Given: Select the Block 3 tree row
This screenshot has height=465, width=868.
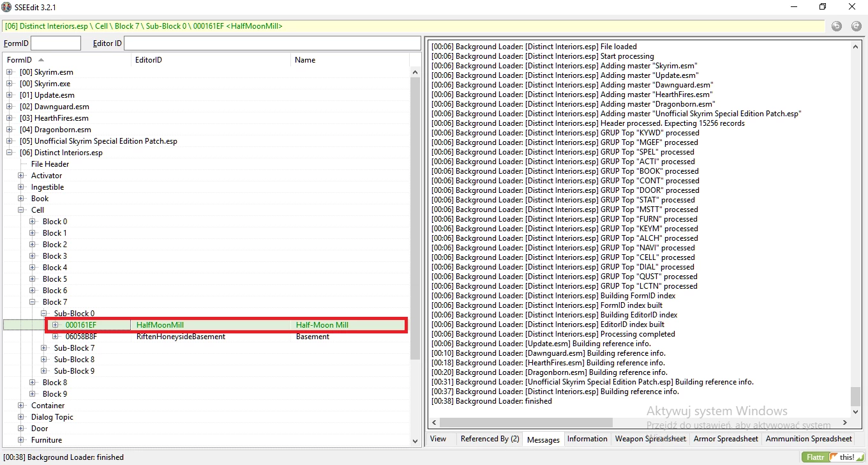Looking at the screenshot, I should tap(54, 256).
